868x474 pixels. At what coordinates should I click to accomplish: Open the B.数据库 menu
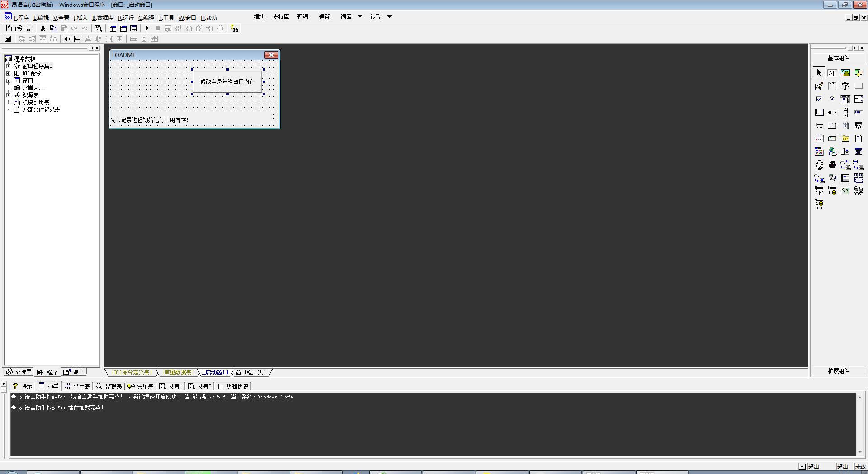click(x=103, y=18)
